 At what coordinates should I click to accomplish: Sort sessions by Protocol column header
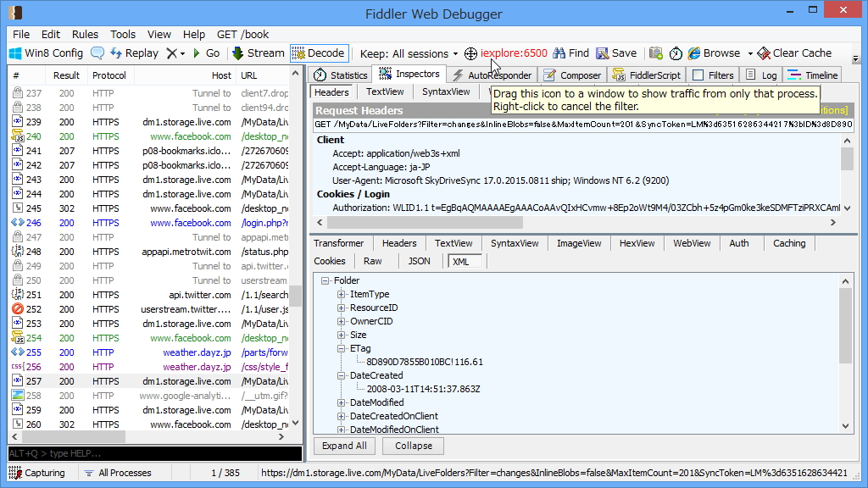[109, 75]
